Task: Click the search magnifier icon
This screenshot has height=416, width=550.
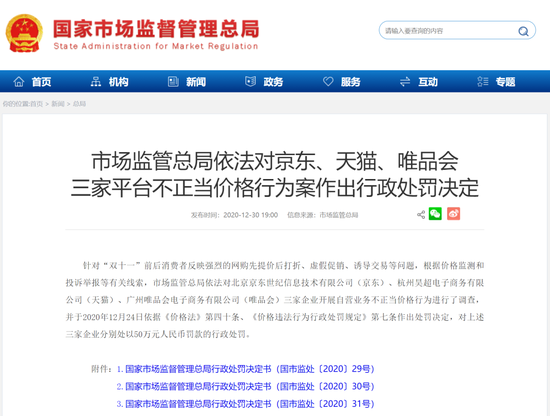Action: coord(523,31)
